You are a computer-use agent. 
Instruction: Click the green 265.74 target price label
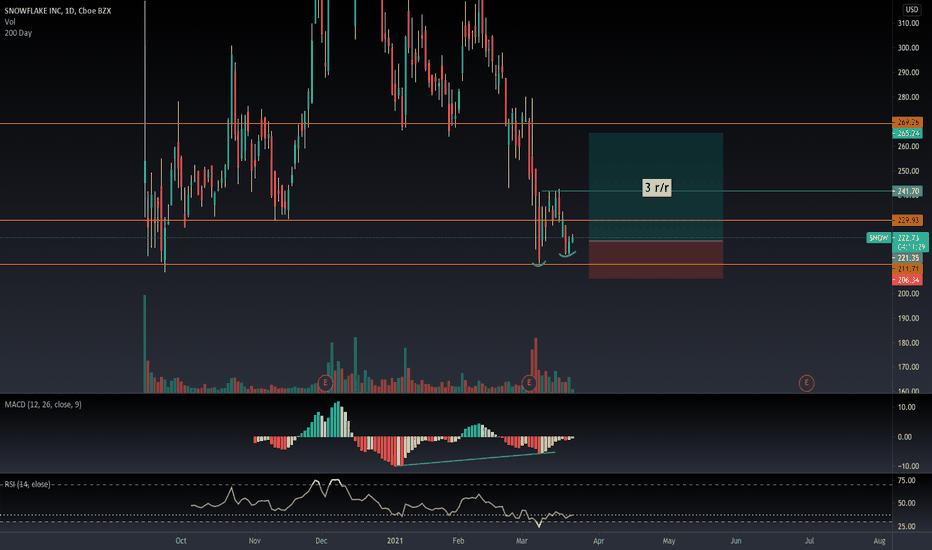(x=908, y=133)
